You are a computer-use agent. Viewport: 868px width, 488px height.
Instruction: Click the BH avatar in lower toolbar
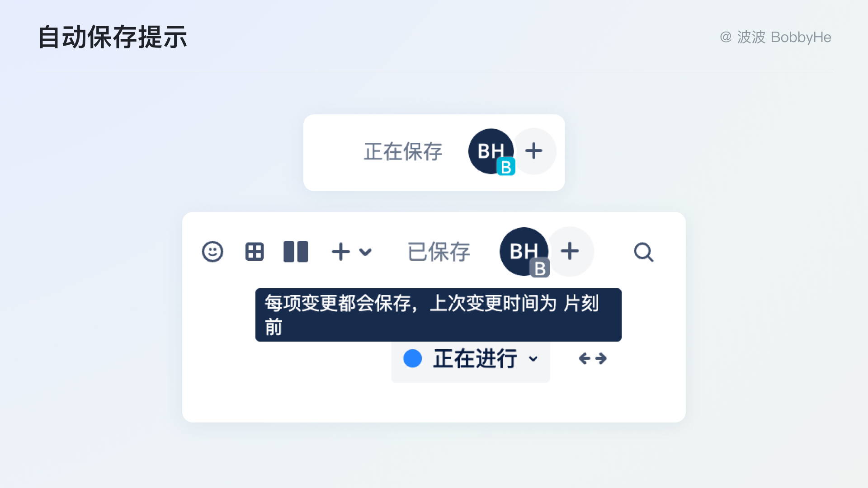click(524, 251)
